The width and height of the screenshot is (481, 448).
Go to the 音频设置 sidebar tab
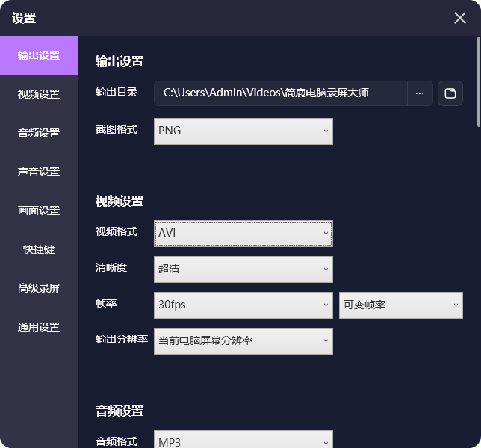[x=39, y=133]
